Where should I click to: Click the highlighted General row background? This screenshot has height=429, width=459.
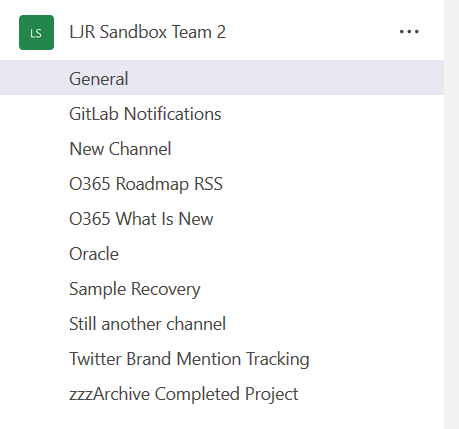point(222,78)
